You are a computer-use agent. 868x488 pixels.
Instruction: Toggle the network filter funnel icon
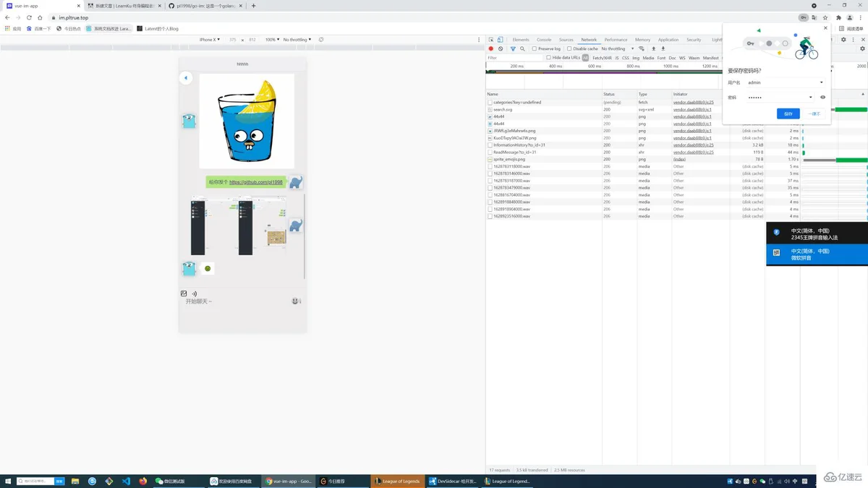[x=513, y=48]
